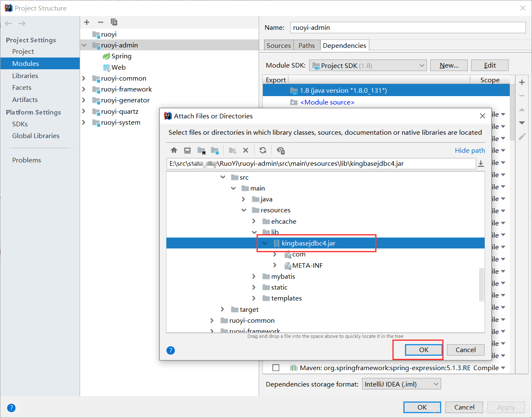Open help for Attach Files dialog
The height and width of the screenshot is (418, 532).
pyautogui.click(x=171, y=350)
